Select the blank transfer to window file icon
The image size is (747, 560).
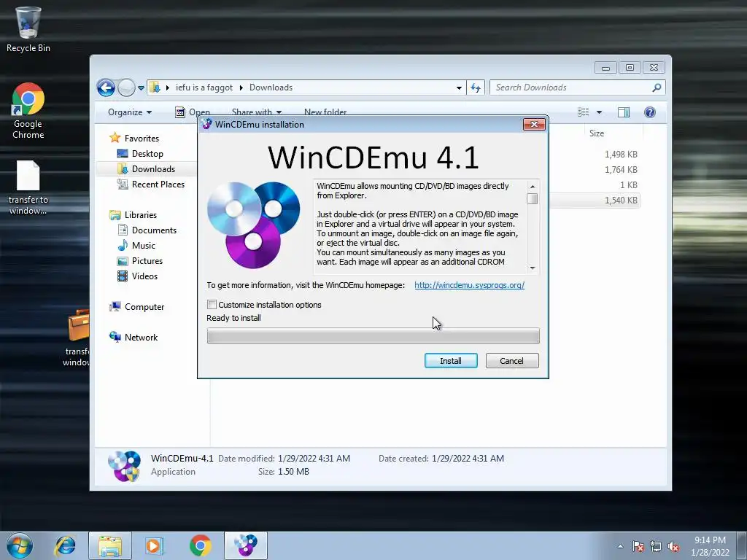click(28, 187)
